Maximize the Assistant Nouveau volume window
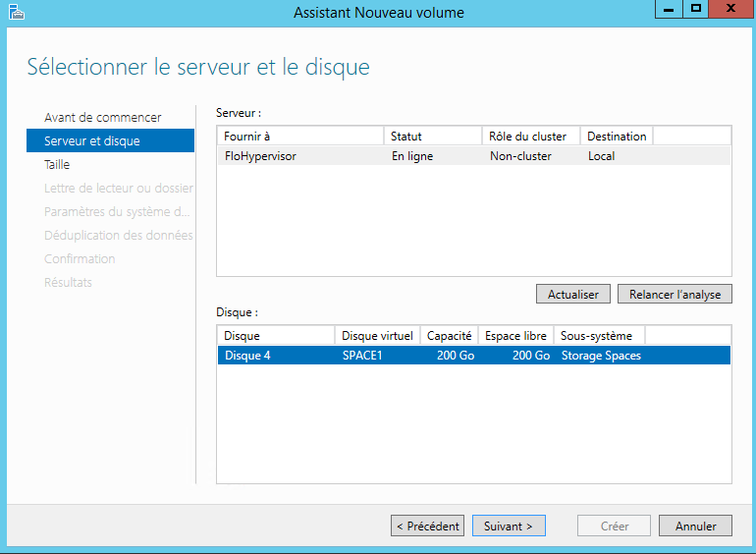The width and height of the screenshot is (756, 554). (x=696, y=9)
